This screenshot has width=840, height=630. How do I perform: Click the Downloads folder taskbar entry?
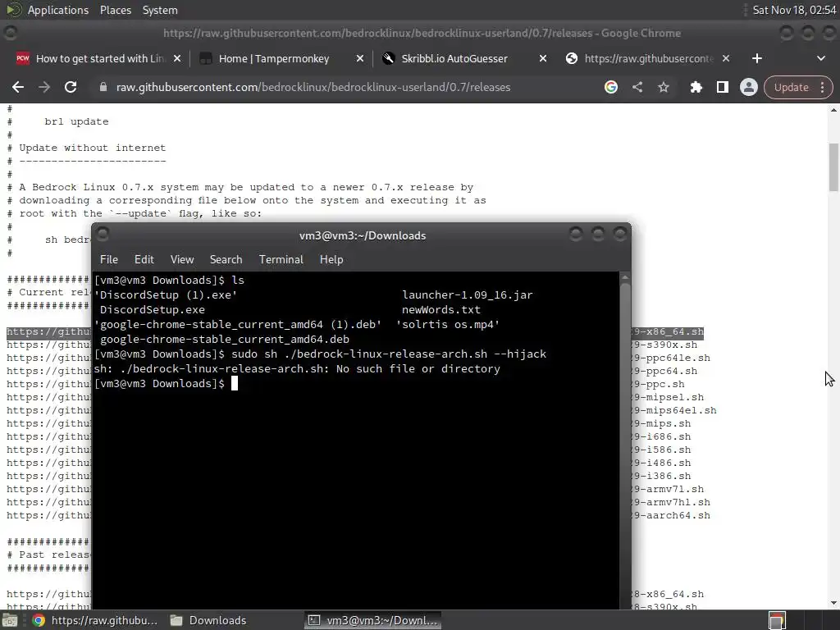point(208,620)
